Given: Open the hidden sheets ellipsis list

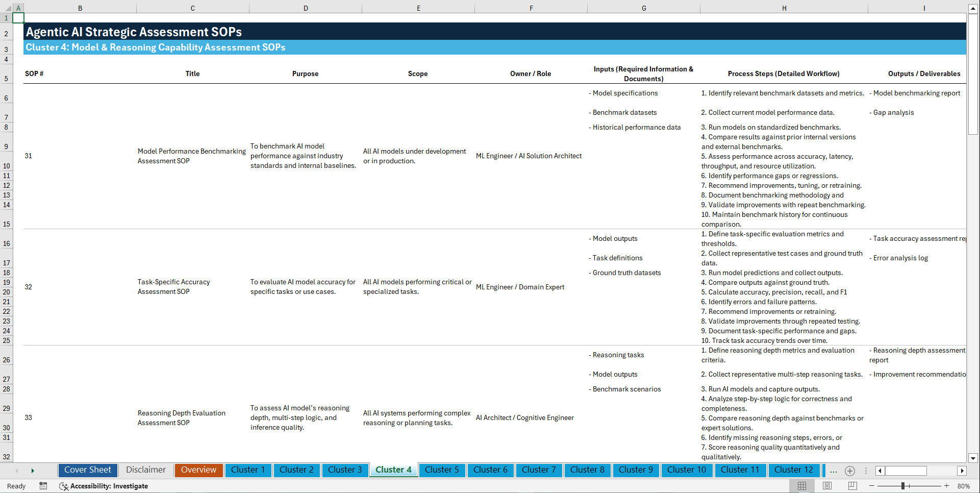Looking at the screenshot, I should pyautogui.click(x=834, y=471).
